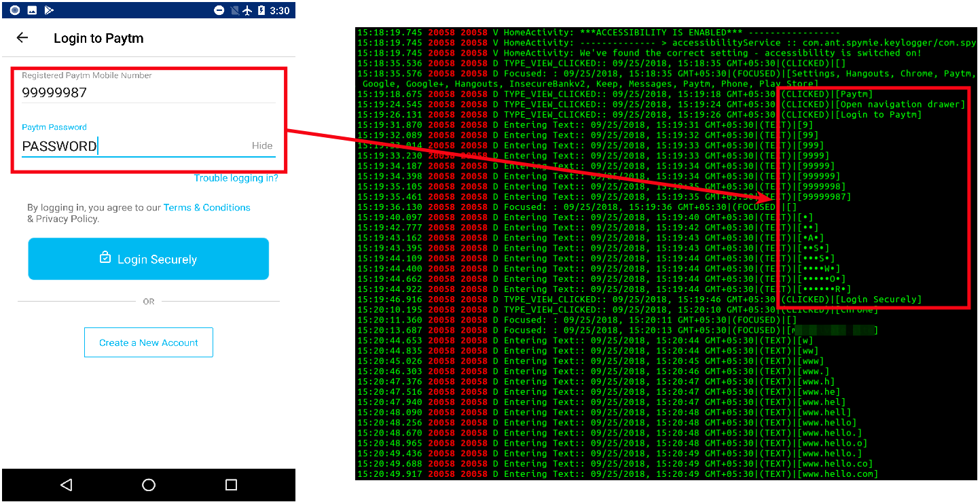The width and height of the screenshot is (980, 502).
Task: Open the Terms & Conditions link
Action: pos(207,207)
